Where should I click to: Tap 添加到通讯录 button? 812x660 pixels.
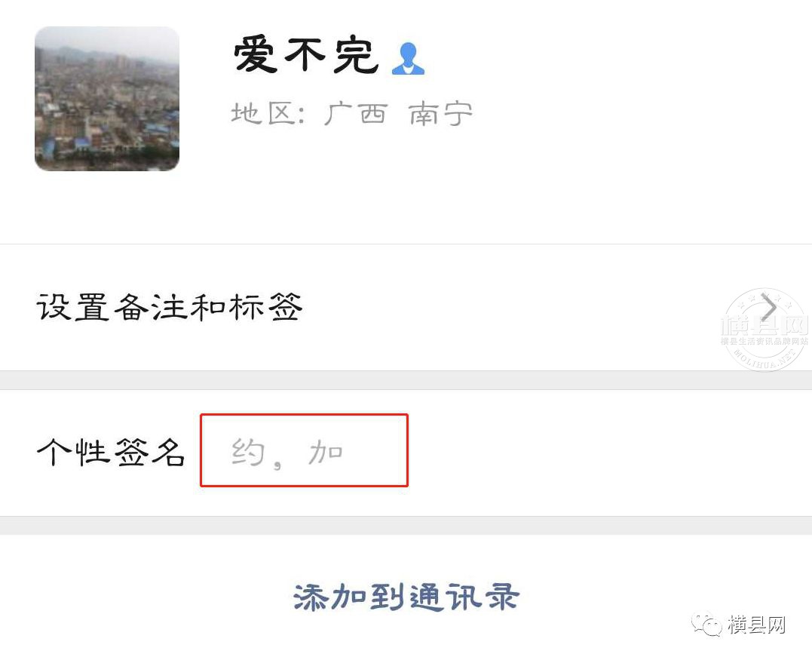pyautogui.click(x=406, y=597)
